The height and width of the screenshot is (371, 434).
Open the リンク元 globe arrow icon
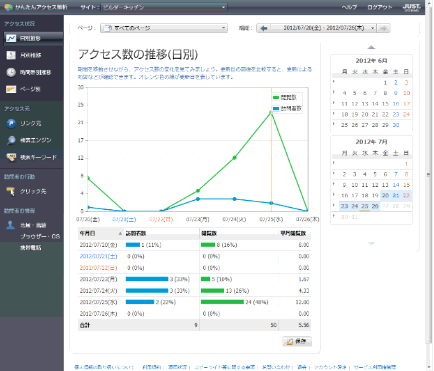pos(11,123)
